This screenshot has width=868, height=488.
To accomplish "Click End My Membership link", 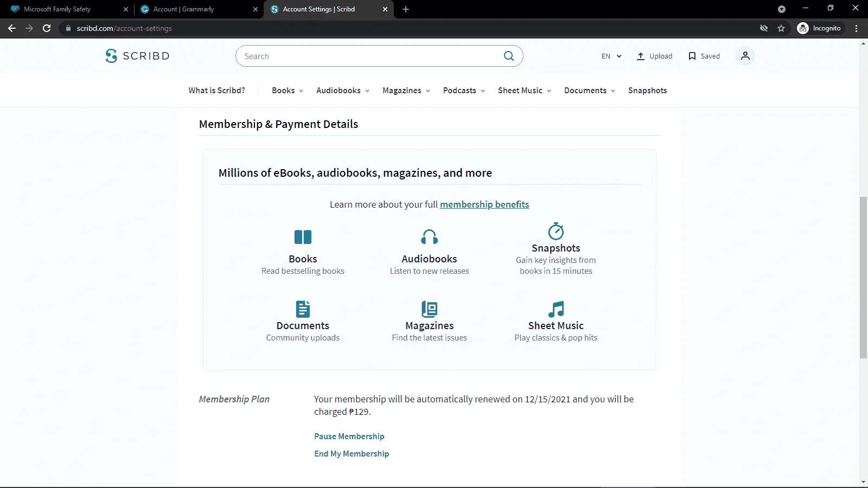I will [352, 454].
